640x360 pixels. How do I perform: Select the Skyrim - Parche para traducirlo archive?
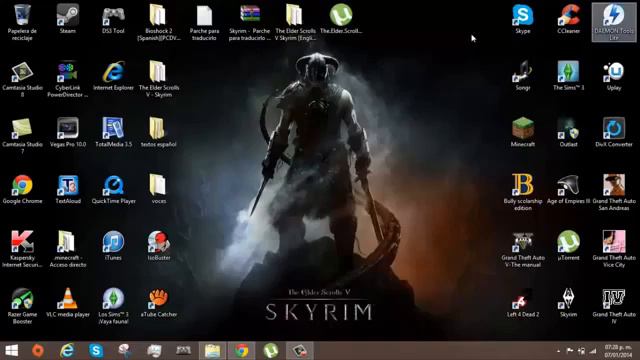pyautogui.click(x=250, y=22)
